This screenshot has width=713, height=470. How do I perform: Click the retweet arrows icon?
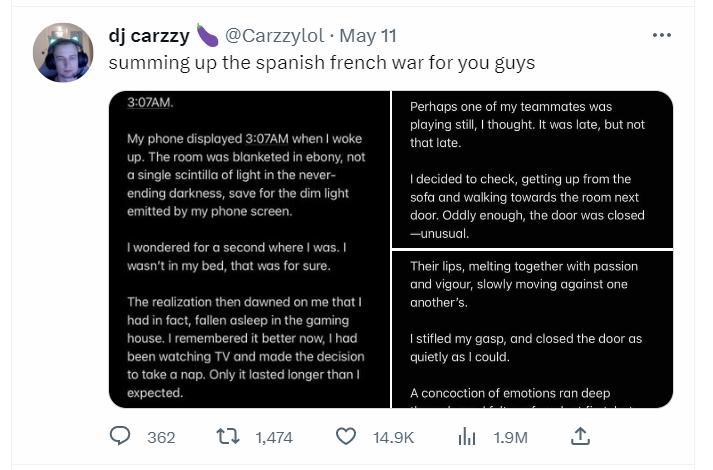[x=227, y=437]
